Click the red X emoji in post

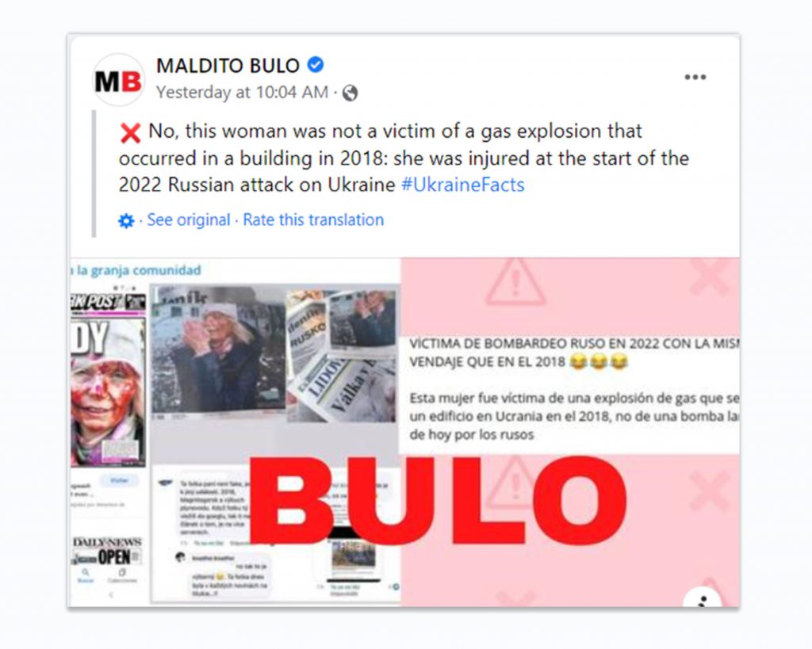[130, 133]
